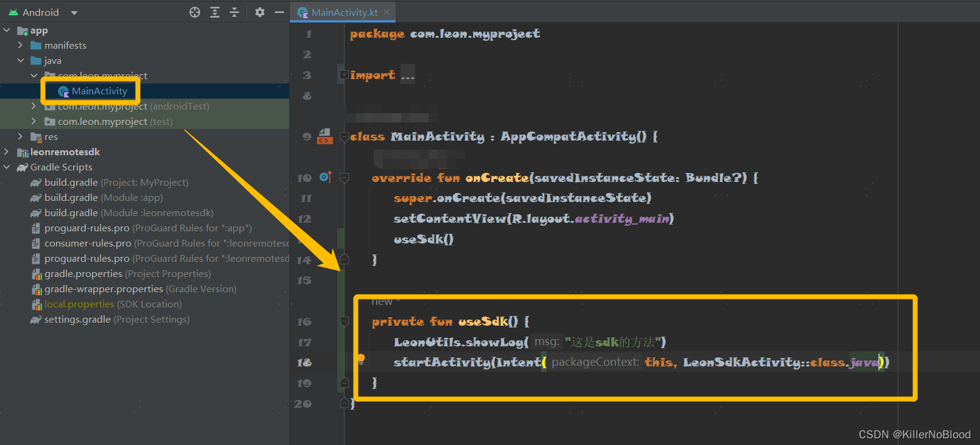Click the Android robot icon in panel header
Image resolution: width=980 pixels, height=445 pixels.
(x=13, y=12)
